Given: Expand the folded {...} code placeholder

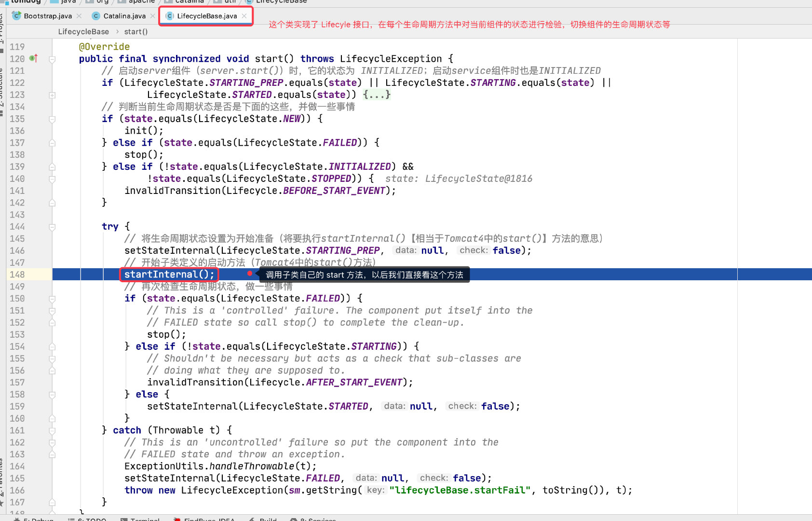Looking at the screenshot, I should point(377,95).
